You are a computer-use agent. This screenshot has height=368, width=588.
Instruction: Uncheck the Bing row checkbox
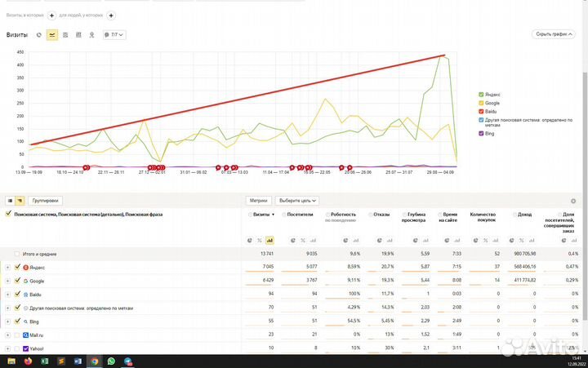[x=17, y=321]
